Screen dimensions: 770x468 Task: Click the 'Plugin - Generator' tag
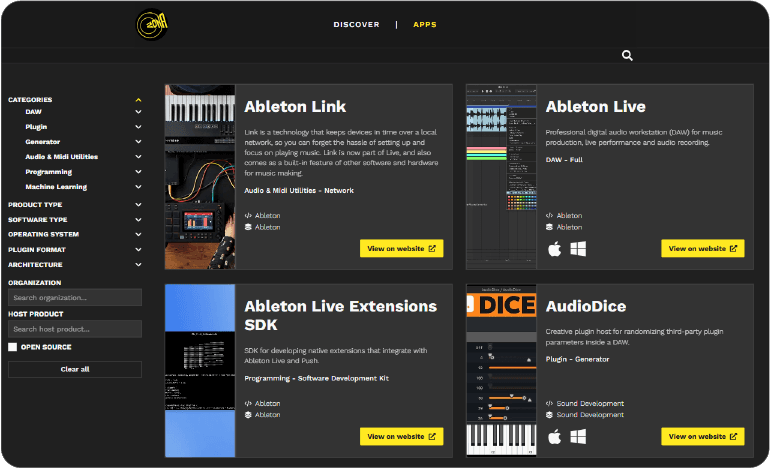578,359
